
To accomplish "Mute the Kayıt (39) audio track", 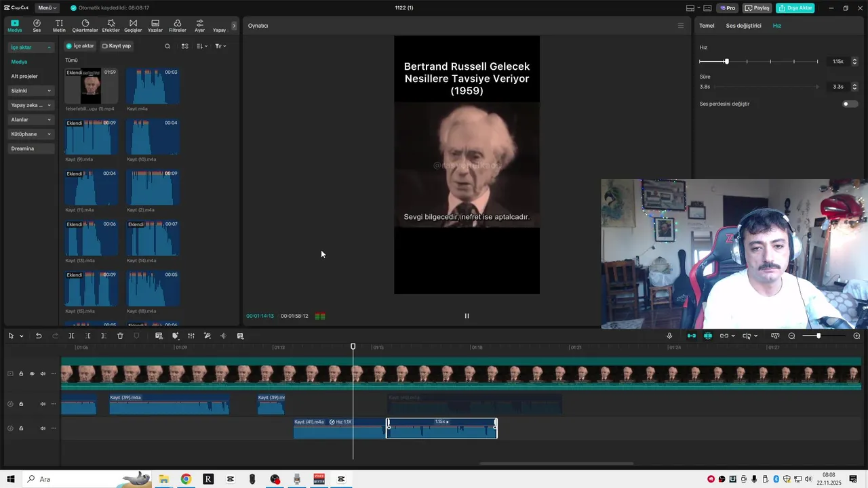I will (x=43, y=404).
